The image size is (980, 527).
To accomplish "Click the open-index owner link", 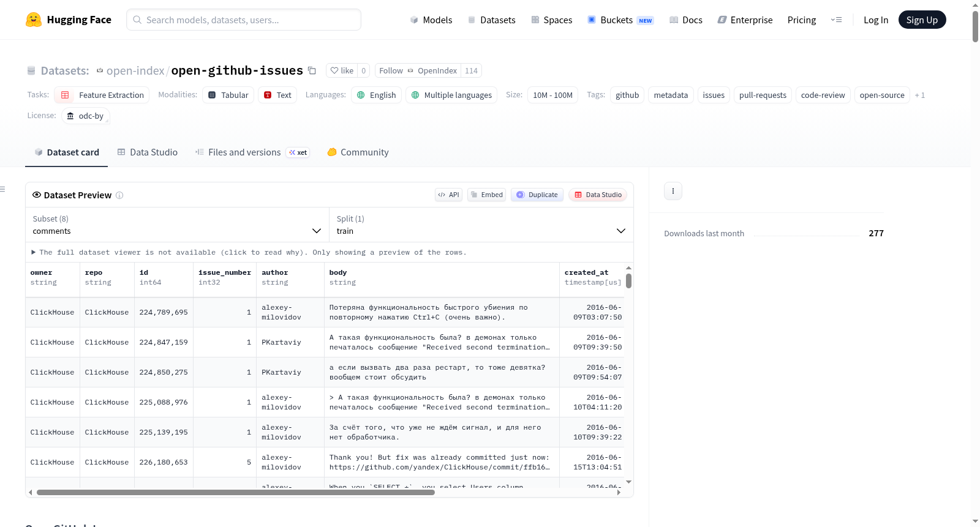I will pyautogui.click(x=135, y=70).
